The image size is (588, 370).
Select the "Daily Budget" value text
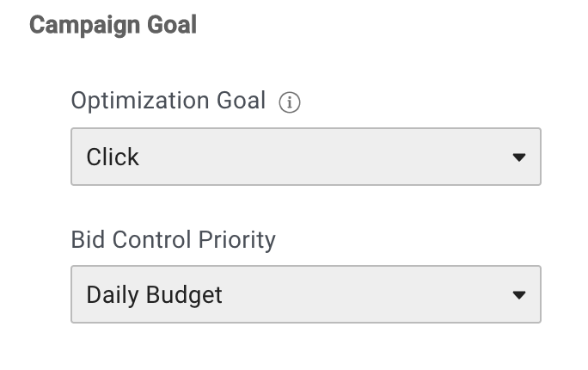point(154,295)
